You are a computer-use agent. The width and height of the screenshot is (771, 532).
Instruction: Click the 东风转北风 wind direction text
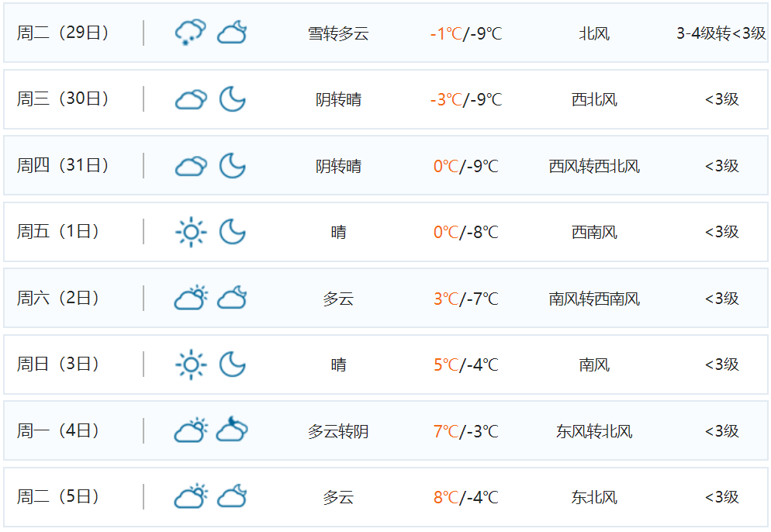pos(594,431)
